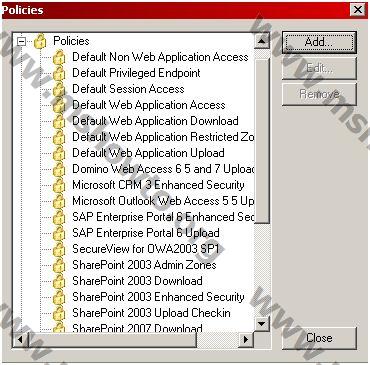Click lock icon beside Default Web Application Download
Screen dimensions: 370x365
coord(59,121)
